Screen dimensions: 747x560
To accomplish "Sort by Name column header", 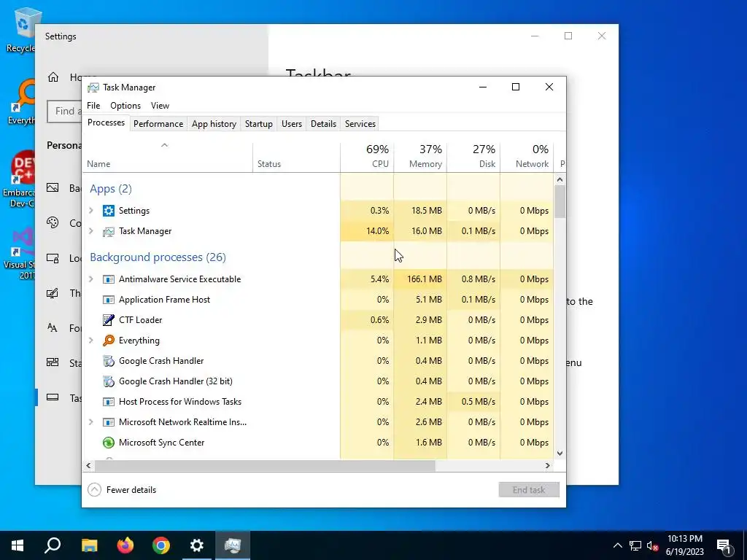I will click(x=168, y=157).
